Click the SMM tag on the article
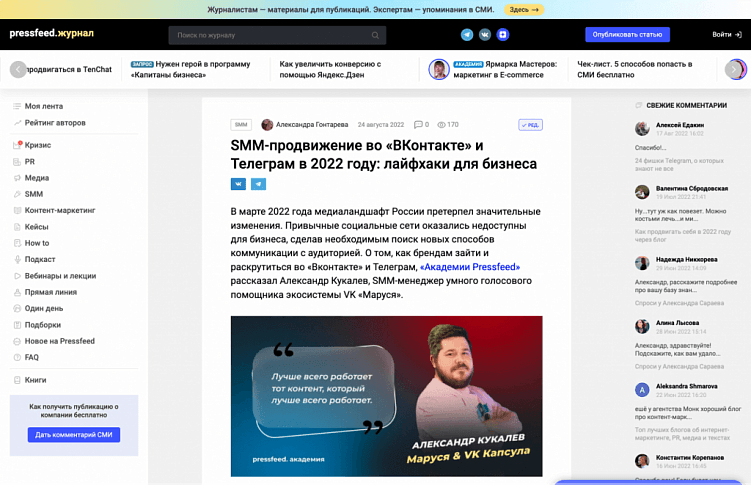Image resolution: width=751 pixels, height=485 pixels. coord(241,124)
